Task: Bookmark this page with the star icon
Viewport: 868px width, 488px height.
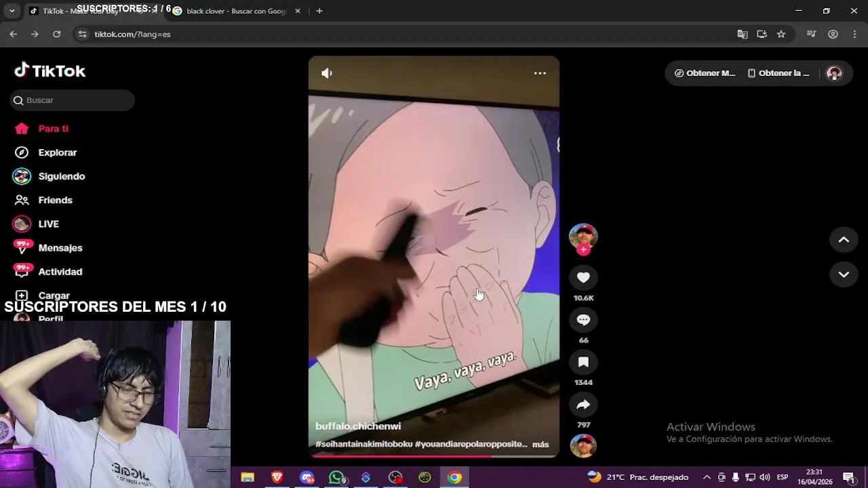Action: [x=781, y=34]
